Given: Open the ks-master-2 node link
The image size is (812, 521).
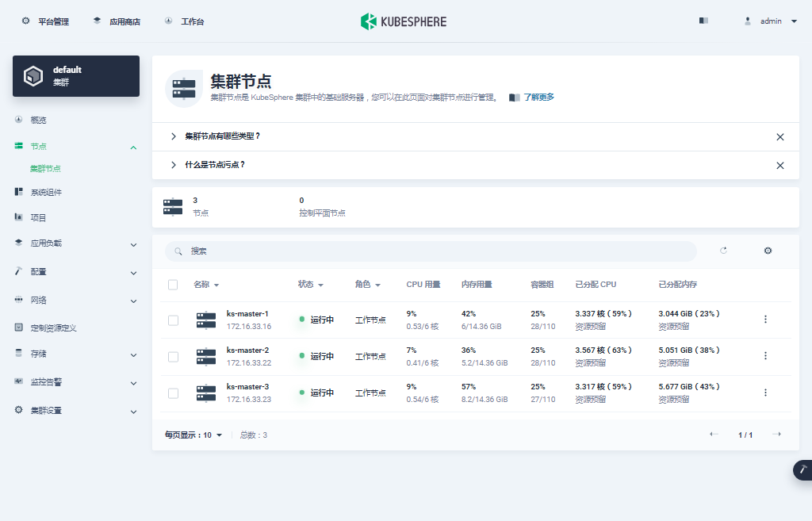Looking at the screenshot, I should [x=247, y=350].
